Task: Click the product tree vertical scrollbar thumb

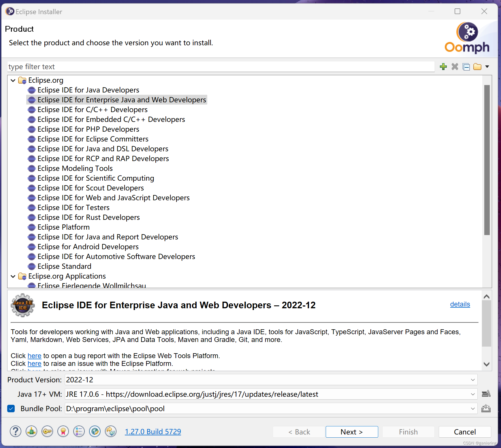Action: pos(487,160)
